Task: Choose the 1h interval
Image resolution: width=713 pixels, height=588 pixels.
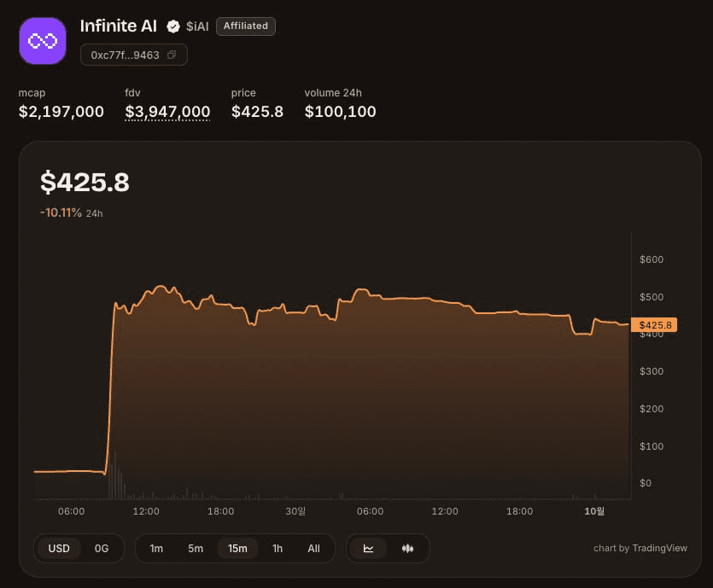Action: (278, 549)
